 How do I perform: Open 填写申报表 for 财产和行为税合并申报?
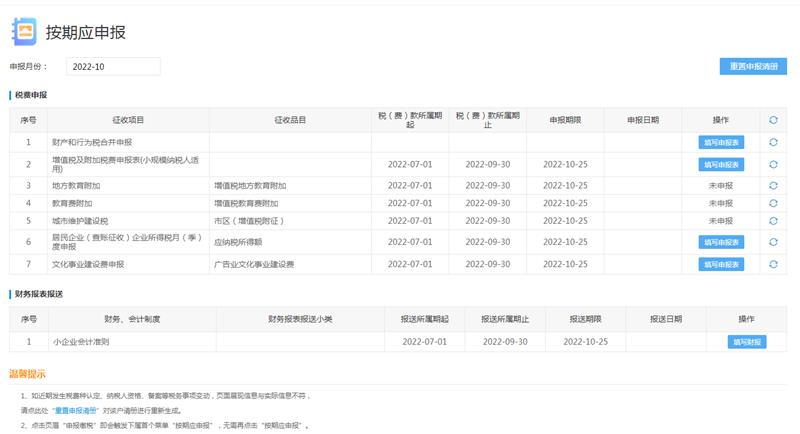pos(721,142)
